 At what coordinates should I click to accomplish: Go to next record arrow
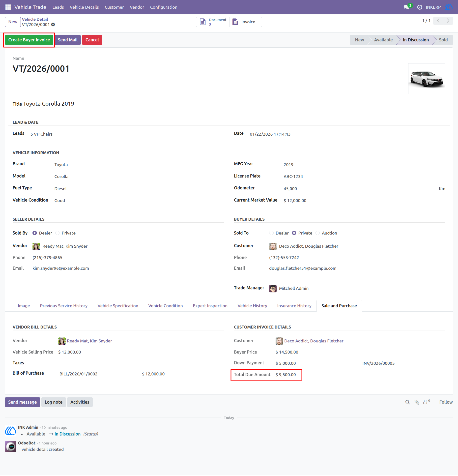[448, 21]
